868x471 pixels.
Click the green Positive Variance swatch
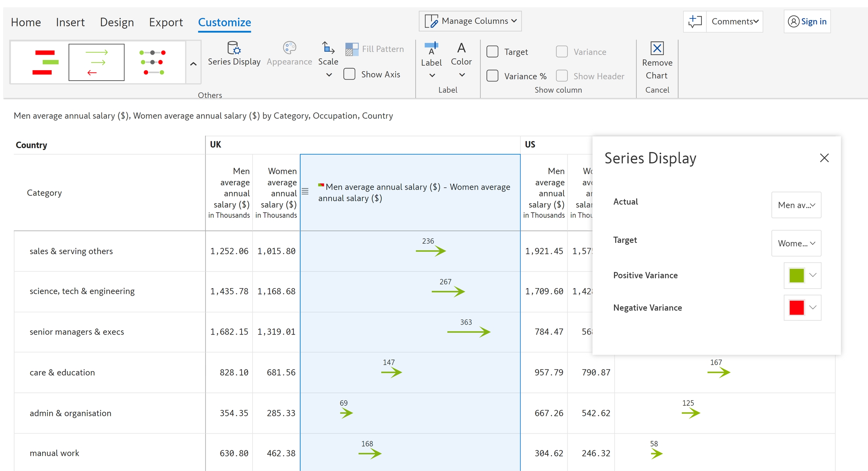click(797, 275)
